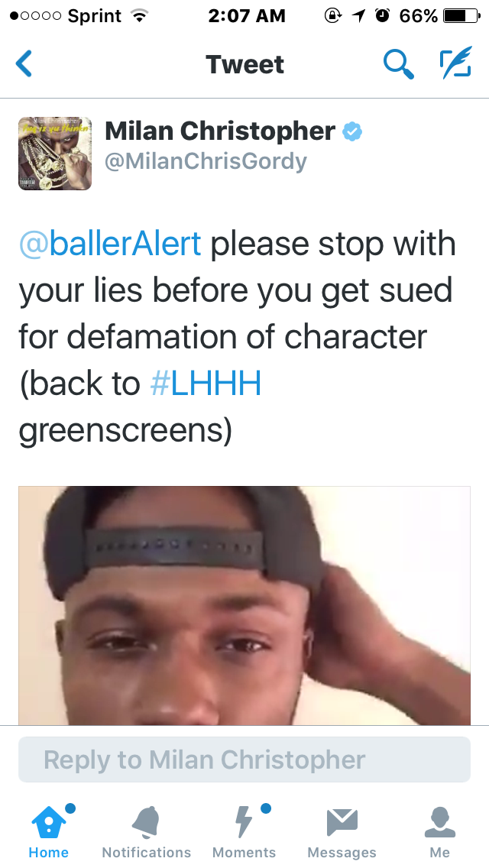Tap the Tweet title in header
This screenshot has width=489, height=868.
pyautogui.click(x=244, y=64)
